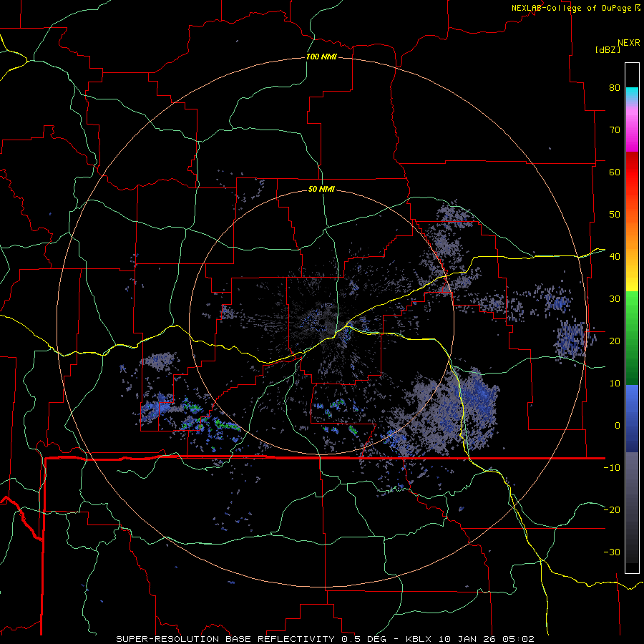
Task: Click the -10 dBZ legend value
Action: click(612, 467)
